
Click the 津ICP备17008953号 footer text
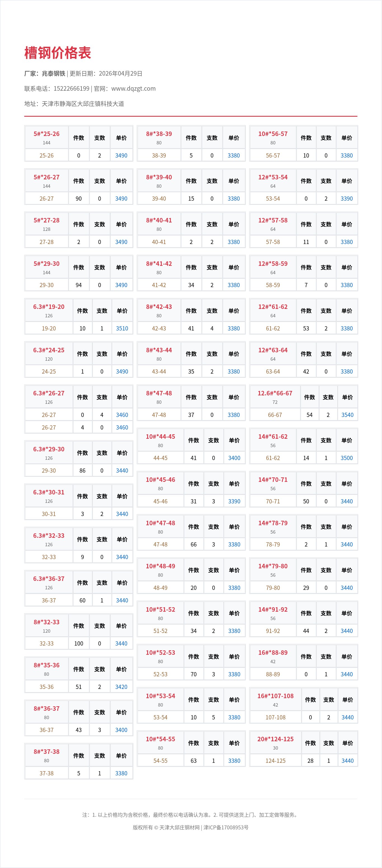[x=226, y=827]
